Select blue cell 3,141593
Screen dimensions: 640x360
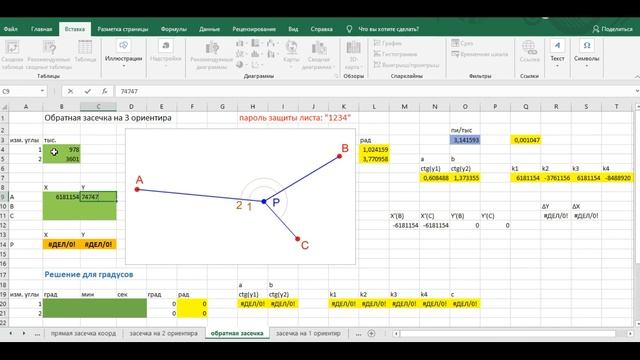click(x=465, y=140)
